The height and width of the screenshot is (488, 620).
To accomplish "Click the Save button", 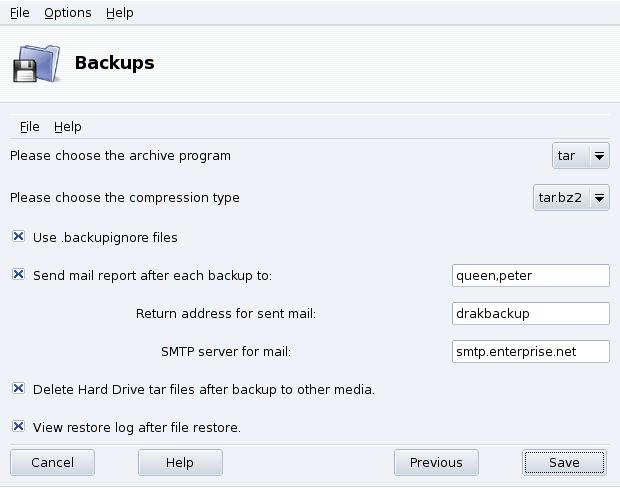I will click(564, 462).
